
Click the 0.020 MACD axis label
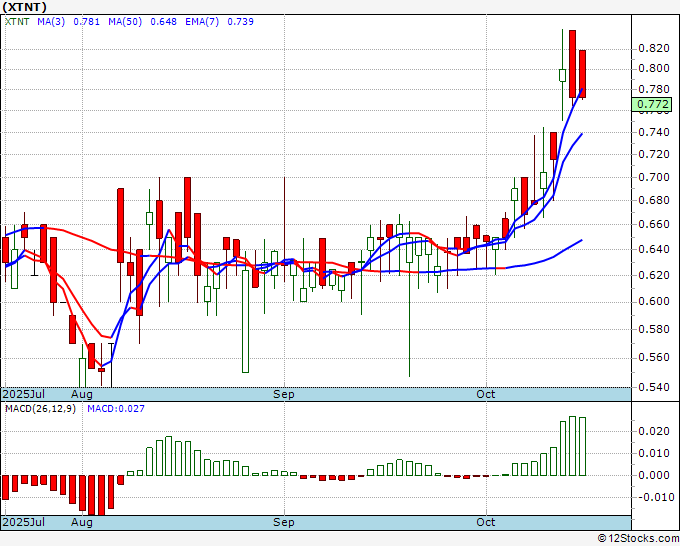(654, 431)
